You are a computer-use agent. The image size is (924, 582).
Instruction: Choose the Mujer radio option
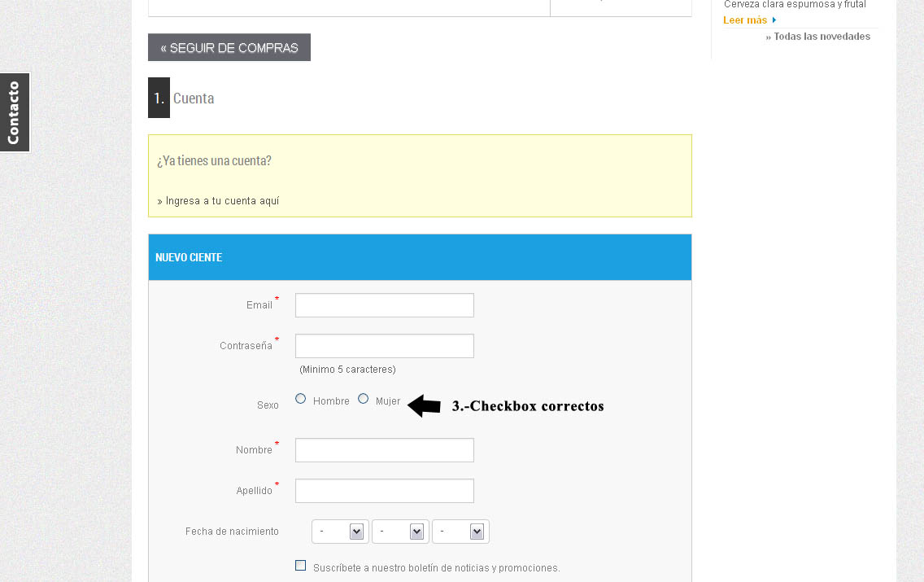[x=364, y=399]
